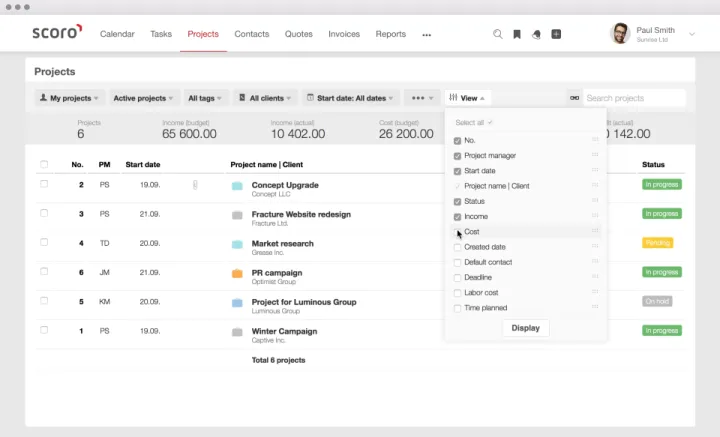Click the orange folder icon for PR campaign
The image size is (720, 437).
237,273
